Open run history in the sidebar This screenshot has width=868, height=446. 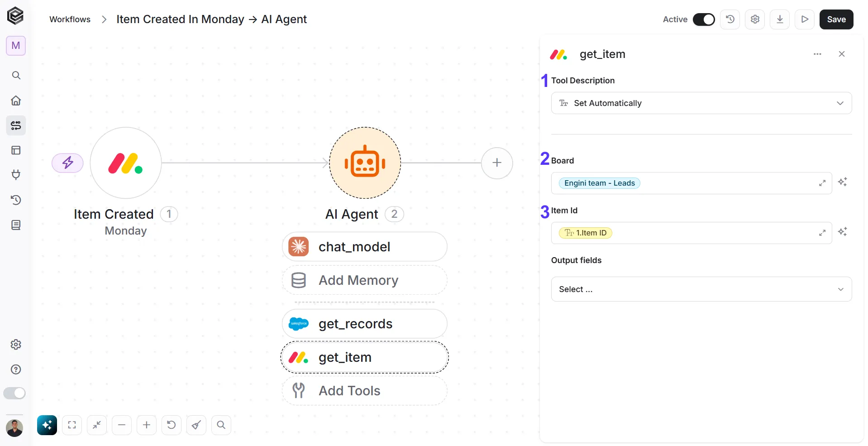(x=16, y=200)
